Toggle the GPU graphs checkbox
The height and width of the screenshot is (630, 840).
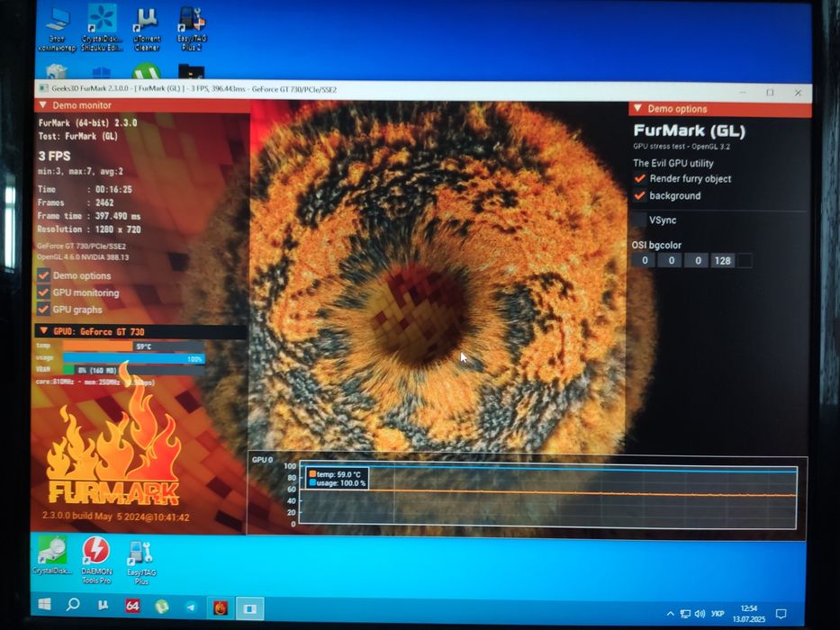point(43,309)
